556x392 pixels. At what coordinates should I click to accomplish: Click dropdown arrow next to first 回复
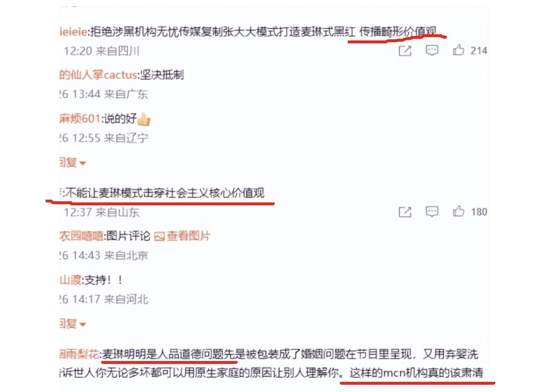coord(83,164)
